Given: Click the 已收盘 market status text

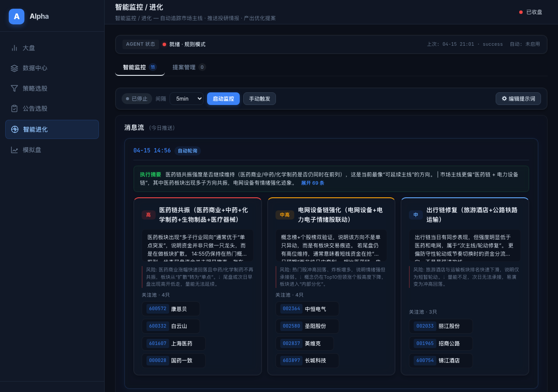Looking at the screenshot, I should [x=534, y=12].
